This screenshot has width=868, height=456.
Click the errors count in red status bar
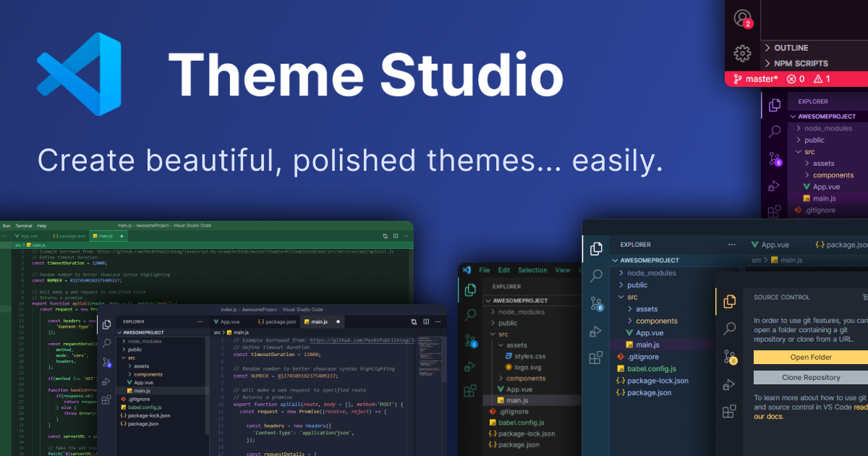click(x=796, y=79)
